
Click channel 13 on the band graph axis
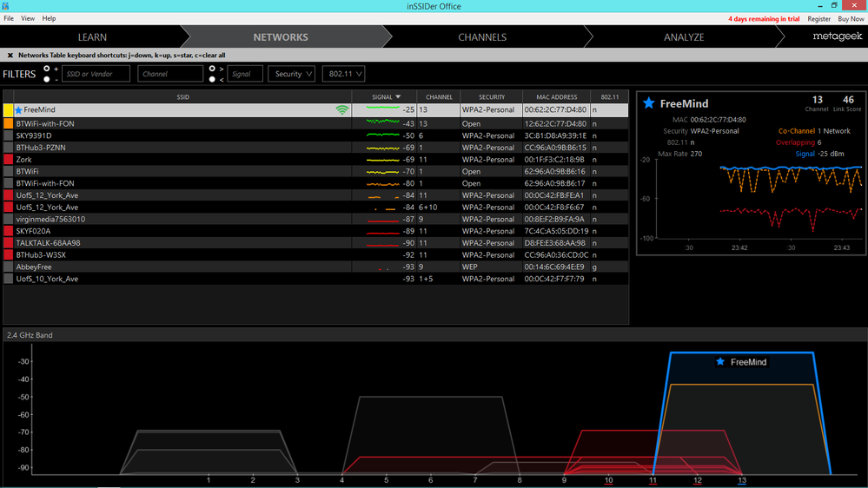742,480
